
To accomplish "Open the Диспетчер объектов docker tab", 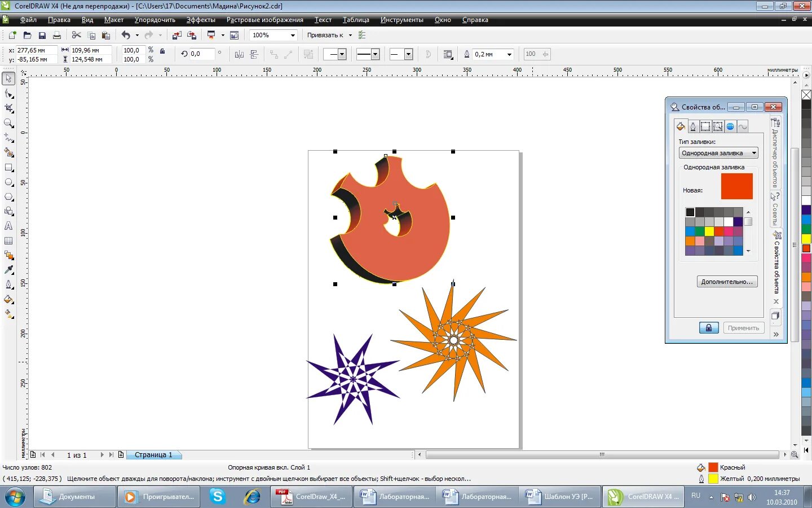I will tap(775, 153).
